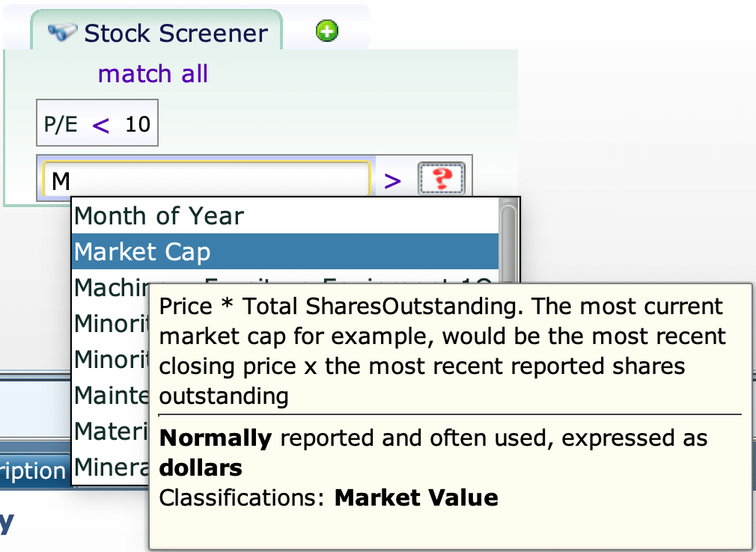Pick the suggestion starting with 'Minera'

[111, 467]
